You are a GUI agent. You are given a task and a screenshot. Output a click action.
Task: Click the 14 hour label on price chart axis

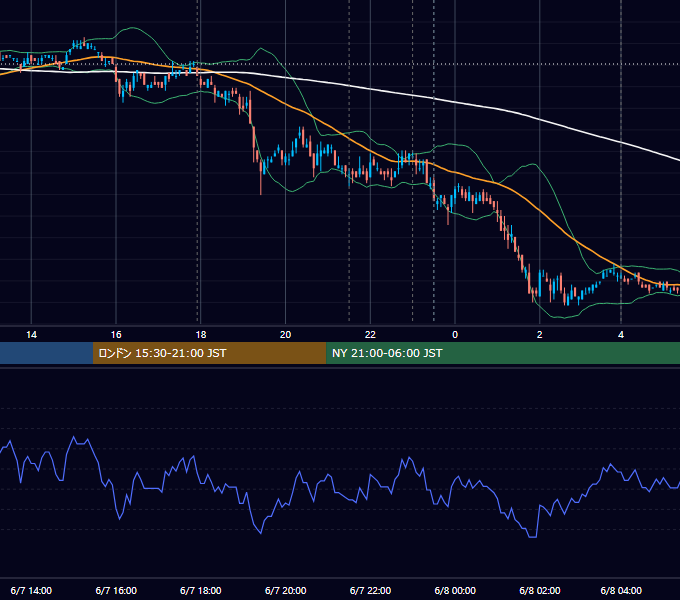point(31,335)
